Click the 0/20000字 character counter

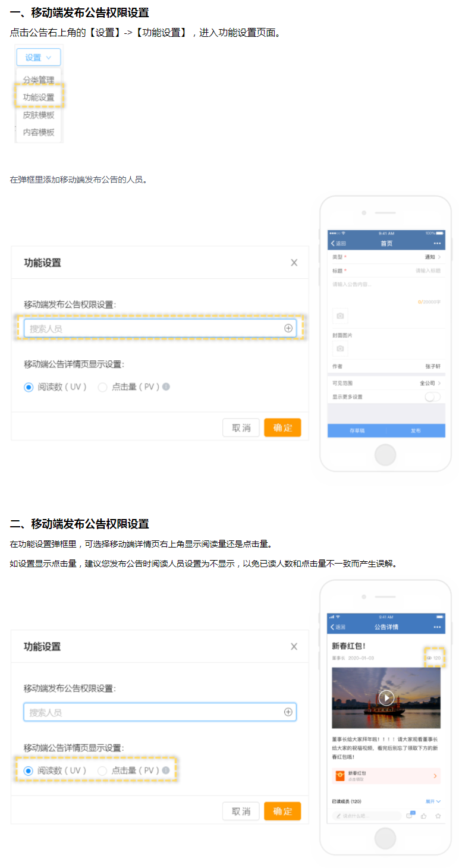(429, 302)
